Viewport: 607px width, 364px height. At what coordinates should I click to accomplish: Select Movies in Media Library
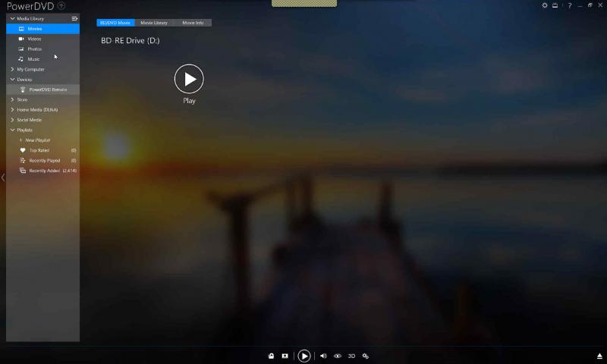(x=42, y=29)
